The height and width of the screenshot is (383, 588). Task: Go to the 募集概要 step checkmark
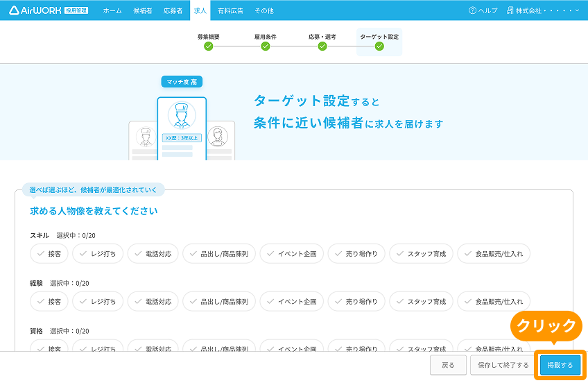(209, 46)
